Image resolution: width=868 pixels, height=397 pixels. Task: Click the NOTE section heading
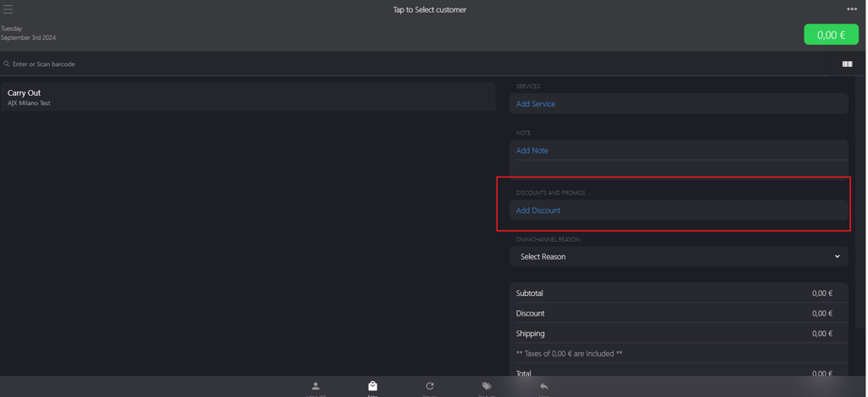pyautogui.click(x=523, y=133)
